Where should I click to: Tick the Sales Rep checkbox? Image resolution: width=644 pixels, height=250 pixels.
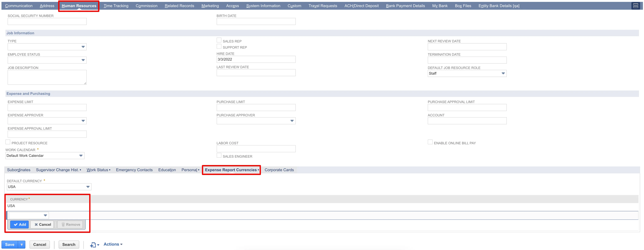219,40
